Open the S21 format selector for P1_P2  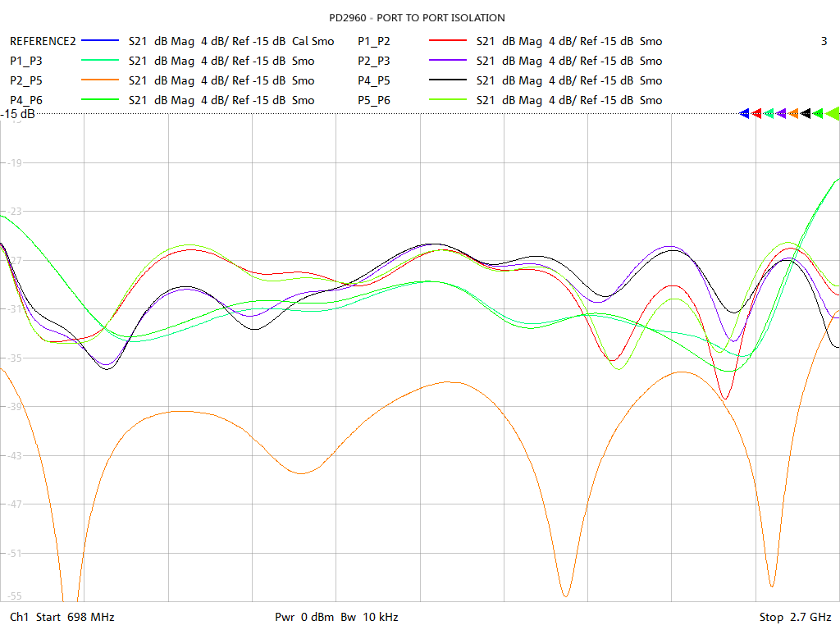pos(483,41)
